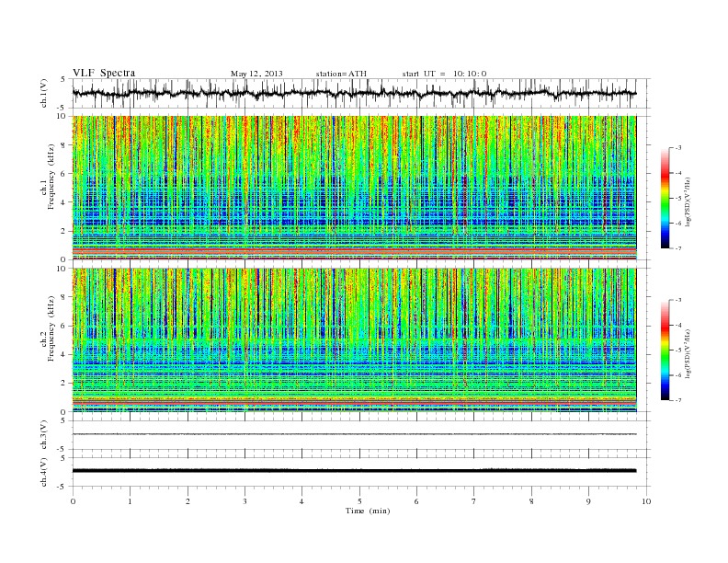
Task: Click the ch.3 voltage trace panel
Action: pyautogui.click(x=361, y=435)
